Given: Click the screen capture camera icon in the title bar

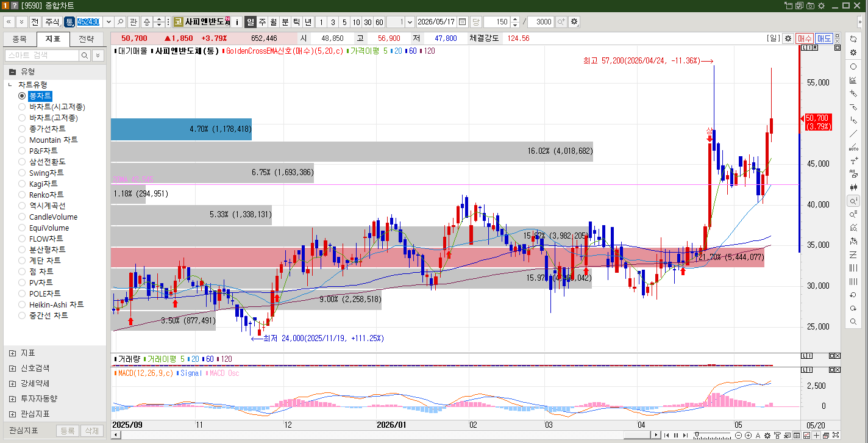Looking at the screenshot, I should (810, 5).
